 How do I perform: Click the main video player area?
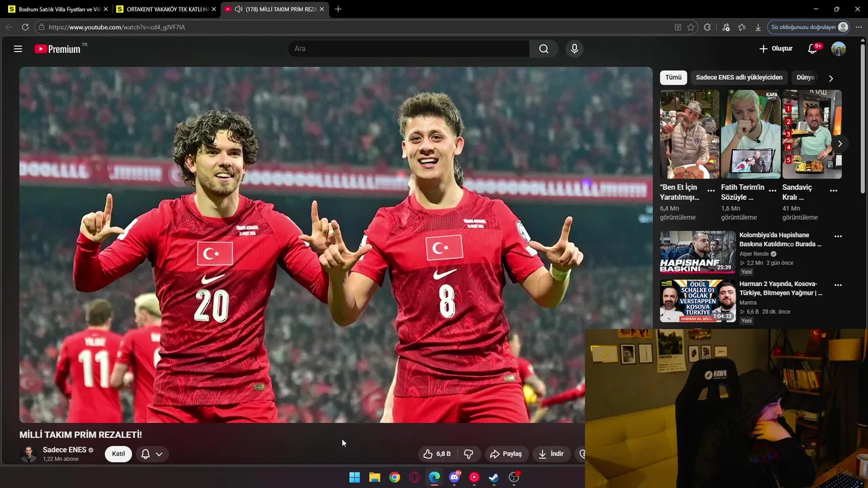point(336,245)
